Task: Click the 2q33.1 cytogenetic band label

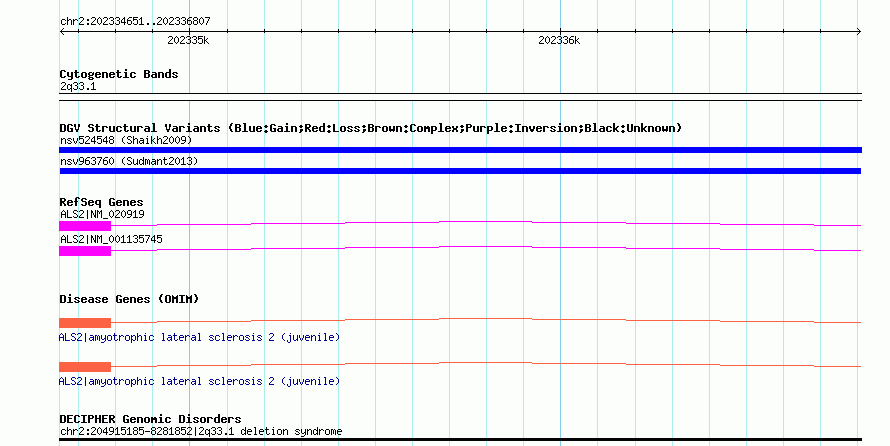Action: [78, 86]
